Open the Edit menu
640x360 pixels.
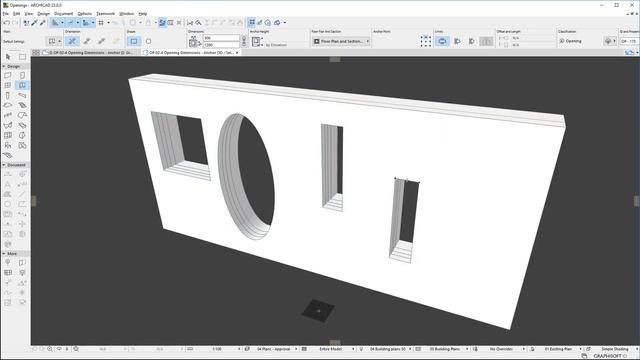(x=16, y=13)
